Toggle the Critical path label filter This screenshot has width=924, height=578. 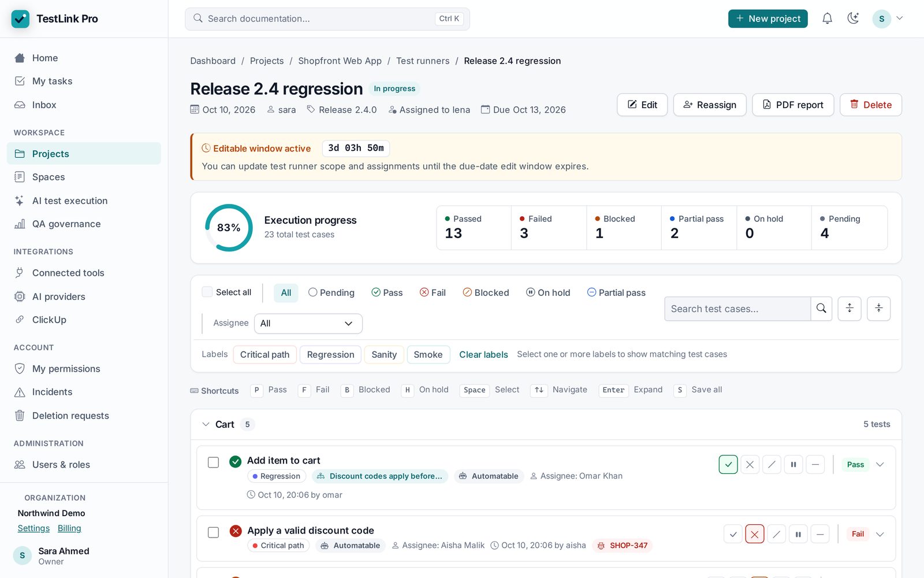pyautogui.click(x=264, y=354)
